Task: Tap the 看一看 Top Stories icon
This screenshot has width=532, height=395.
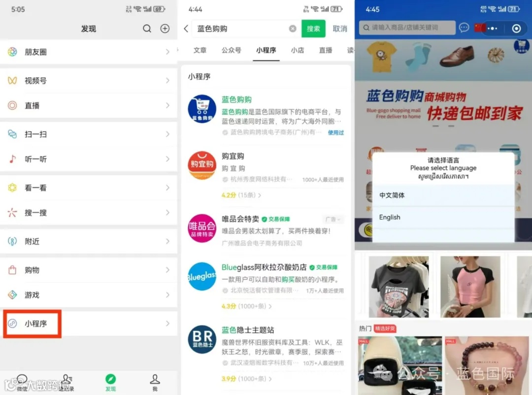Action: 12,187
